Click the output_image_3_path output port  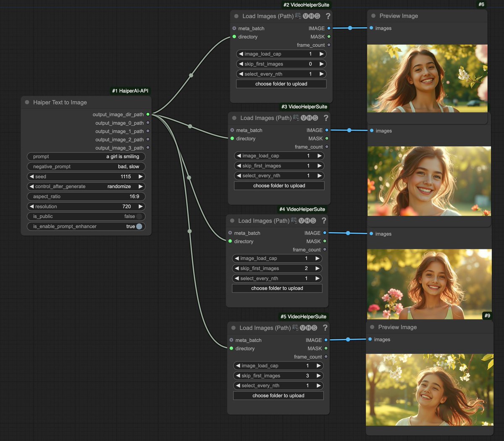click(148, 148)
